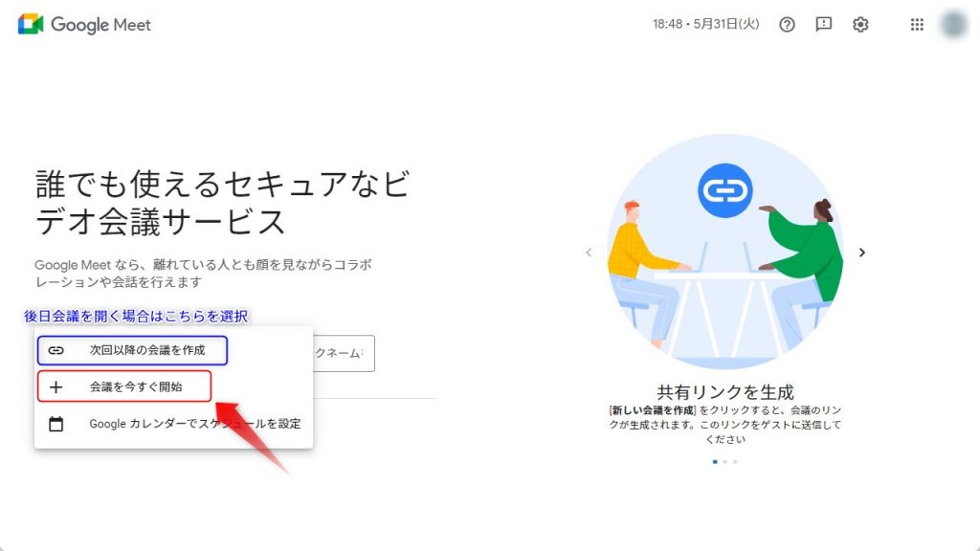Screen dimensions: 980x551
Task: Click the 共有リンクを生成 heading text
Action: [725, 392]
